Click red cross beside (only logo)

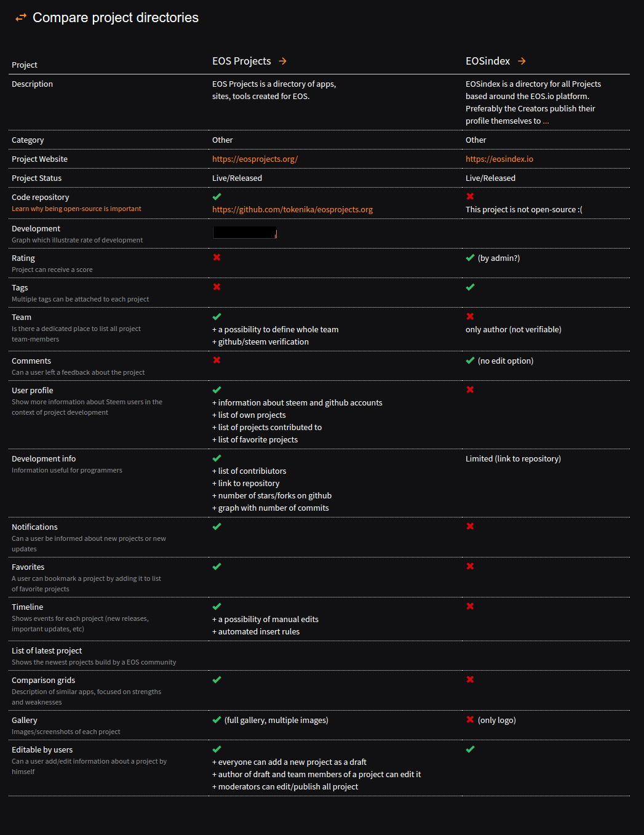470,719
